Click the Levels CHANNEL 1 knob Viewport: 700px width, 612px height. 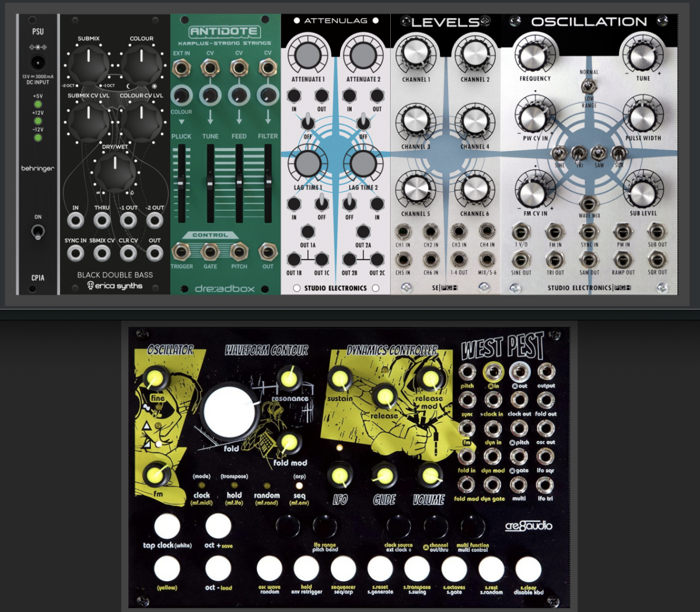(x=416, y=54)
